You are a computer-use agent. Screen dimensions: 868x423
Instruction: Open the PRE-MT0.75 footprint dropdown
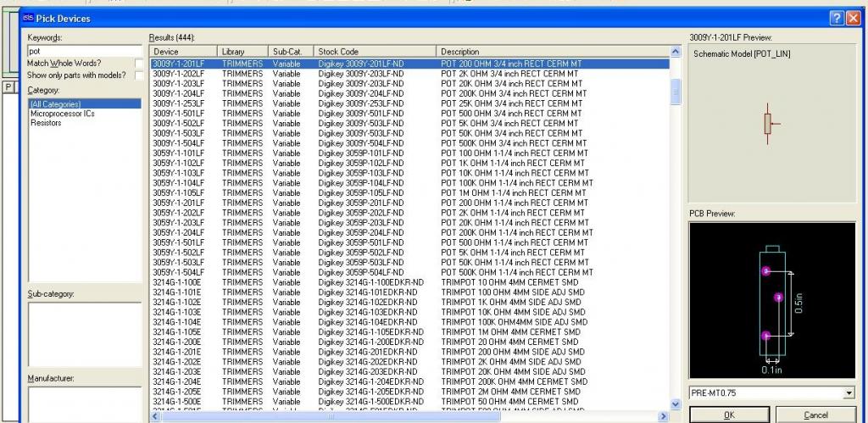pos(849,393)
